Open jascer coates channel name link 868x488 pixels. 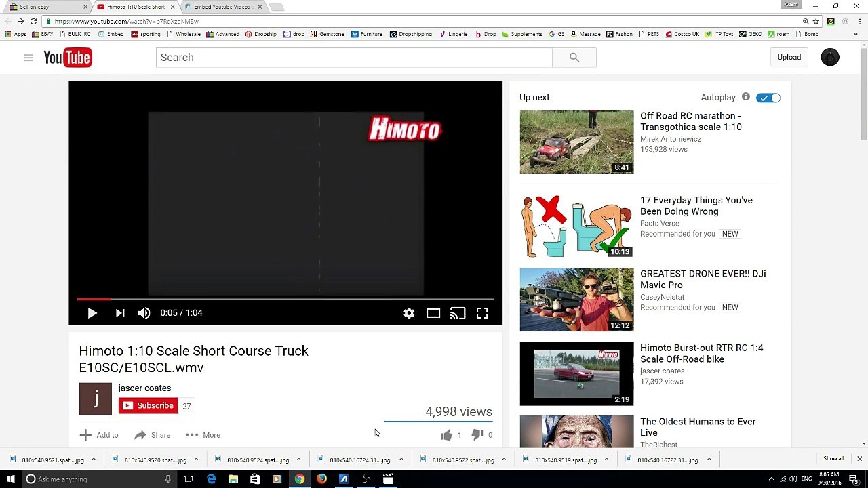(x=144, y=388)
